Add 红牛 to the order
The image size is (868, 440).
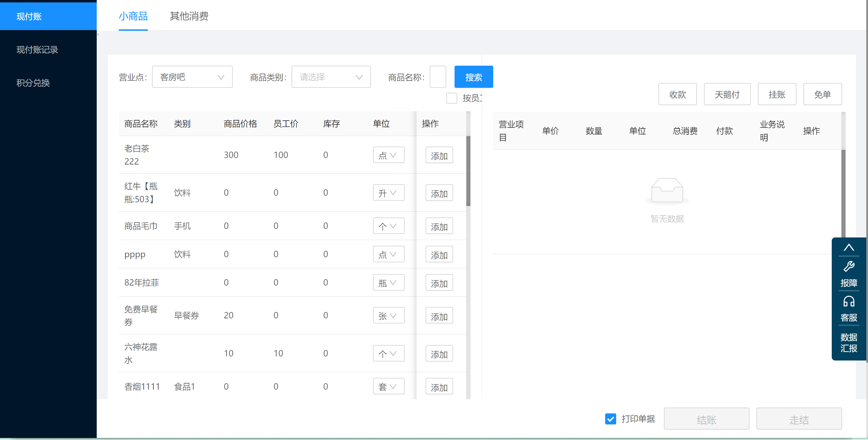coord(439,193)
